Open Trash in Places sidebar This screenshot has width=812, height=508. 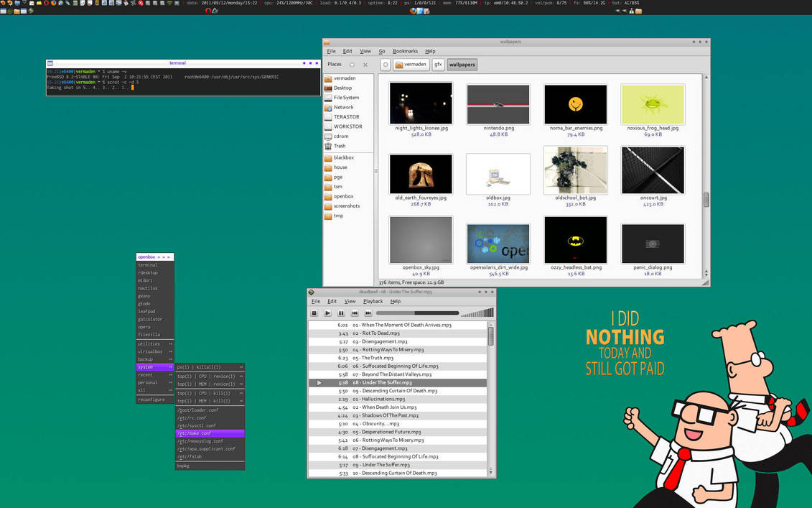[x=348, y=146]
